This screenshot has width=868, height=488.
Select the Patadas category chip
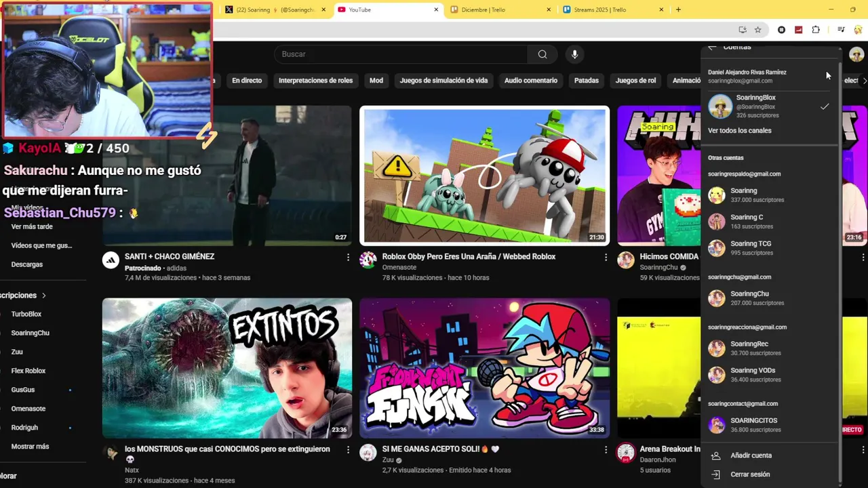pyautogui.click(x=587, y=81)
